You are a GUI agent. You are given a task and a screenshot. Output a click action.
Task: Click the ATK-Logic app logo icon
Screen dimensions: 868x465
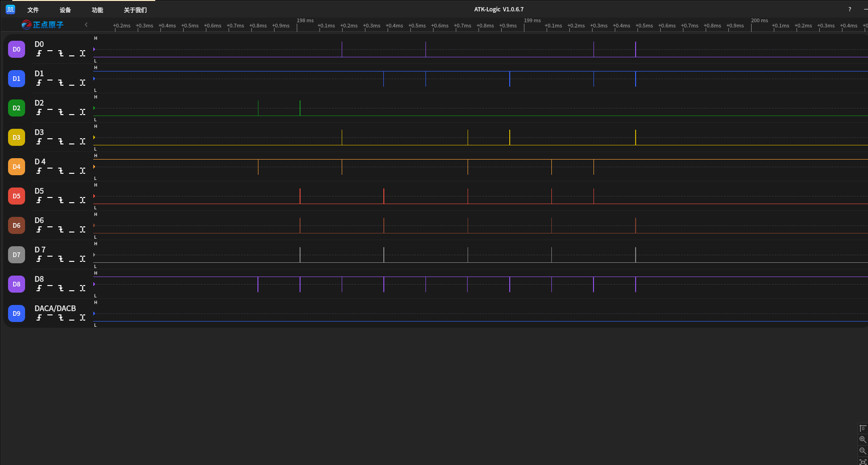coord(10,9)
